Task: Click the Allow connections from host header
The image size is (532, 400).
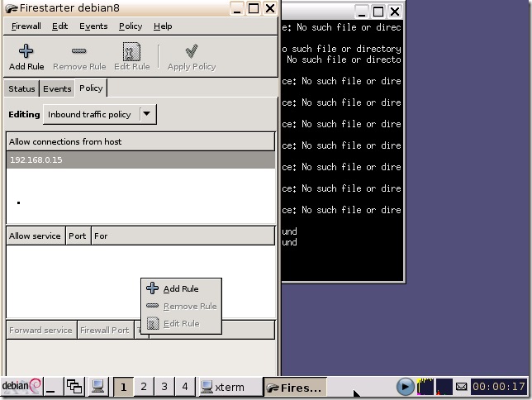Action: 140,141
